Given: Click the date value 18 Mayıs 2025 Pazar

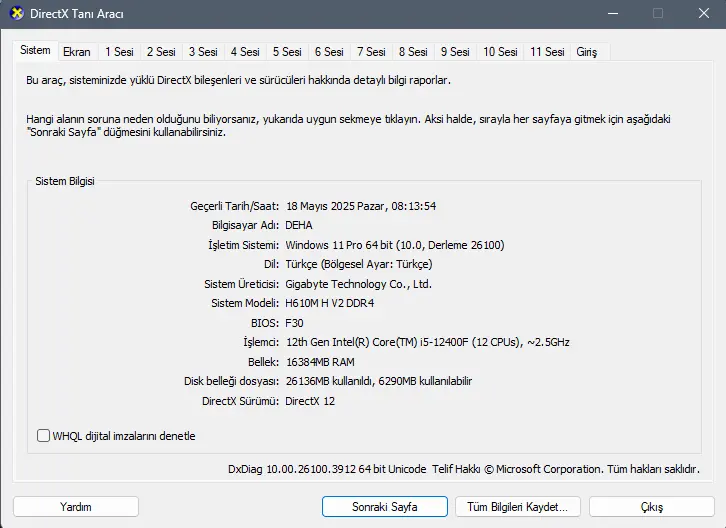Looking at the screenshot, I should click(337, 206).
